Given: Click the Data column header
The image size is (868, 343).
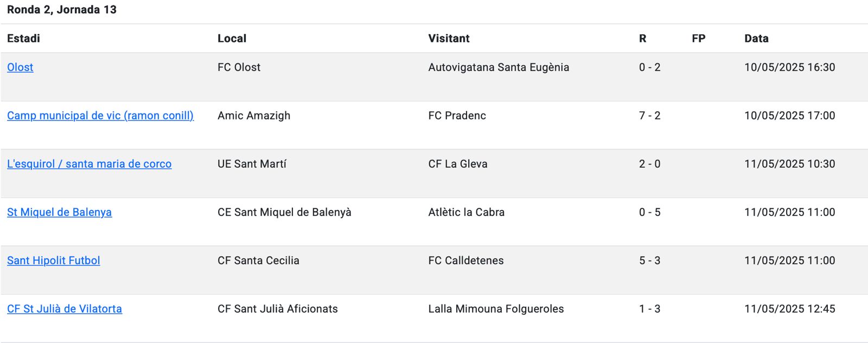Looking at the screenshot, I should click(x=756, y=39).
